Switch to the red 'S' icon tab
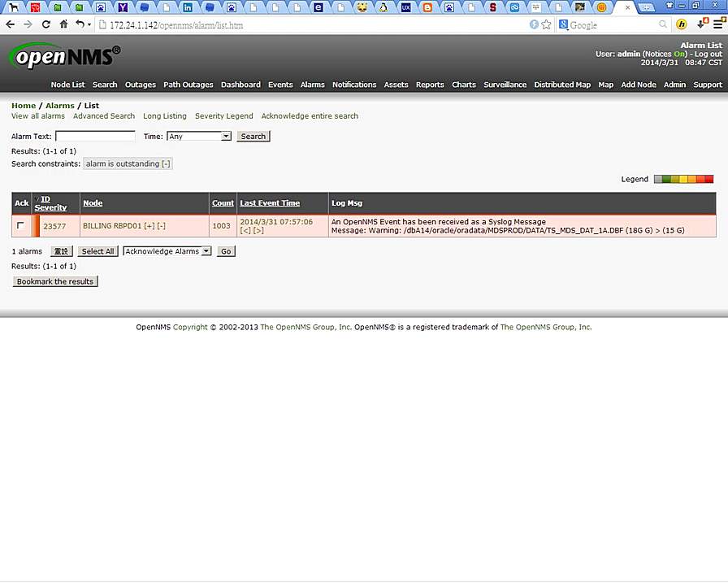This screenshot has height=583, width=728. pos(492,7)
